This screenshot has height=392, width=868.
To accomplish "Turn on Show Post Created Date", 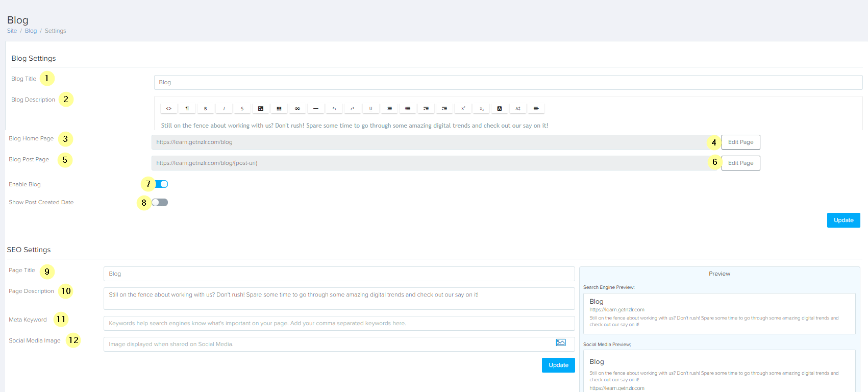I will (160, 202).
